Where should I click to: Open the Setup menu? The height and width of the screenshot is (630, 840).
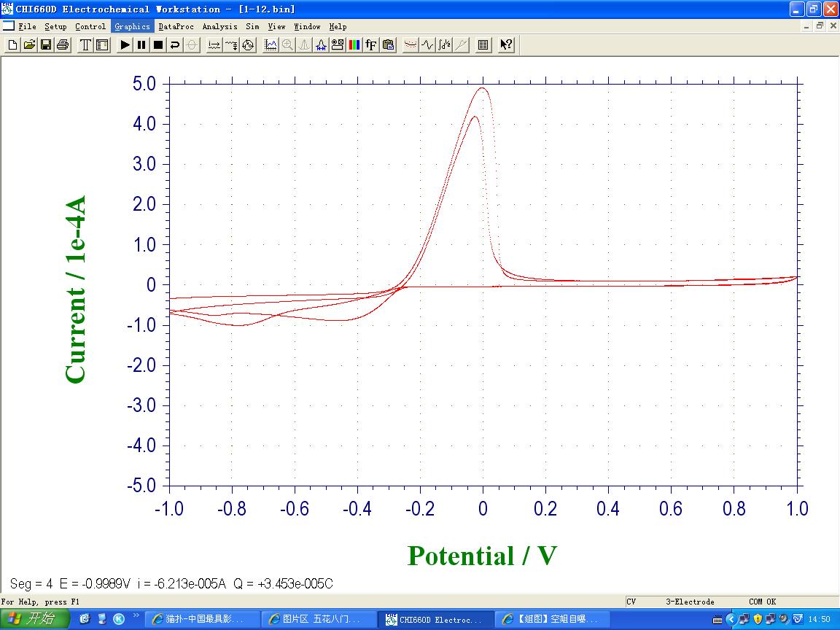(x=55, y=26)
